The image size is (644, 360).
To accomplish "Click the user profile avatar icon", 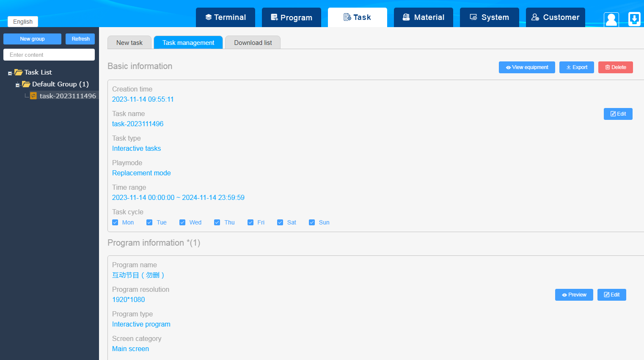I will pos(611,19).
